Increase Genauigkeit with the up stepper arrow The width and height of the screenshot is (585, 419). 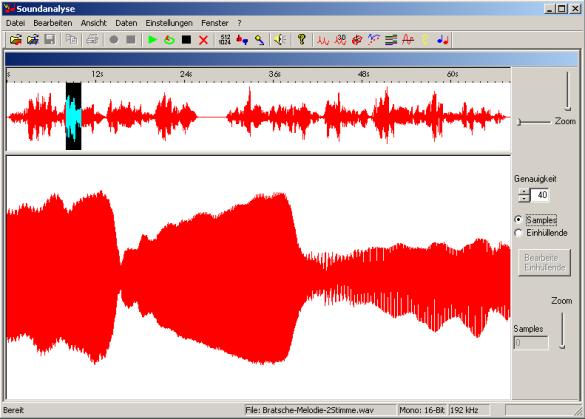[x=524, y=192]
